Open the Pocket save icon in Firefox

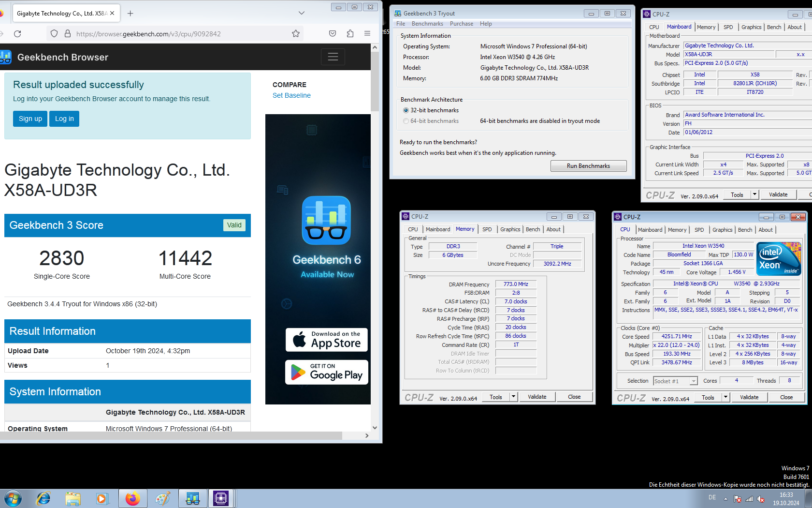pyautogui.click(x=333, y=33)
